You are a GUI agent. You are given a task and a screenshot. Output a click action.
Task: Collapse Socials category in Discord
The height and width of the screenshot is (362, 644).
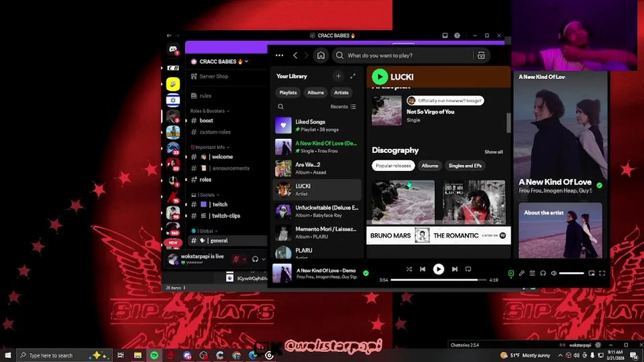coord(206,195)
